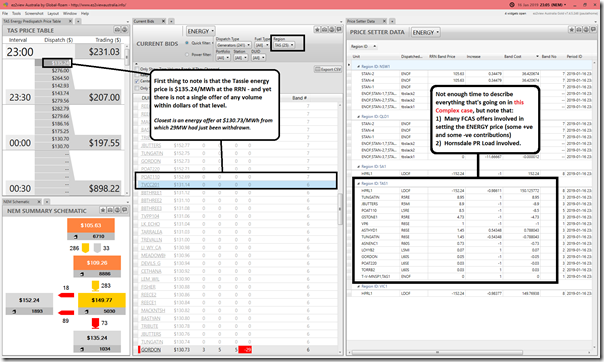Open the TVCC201 bid link
This screenshot has width=604, height=362.
pos(150,185)
